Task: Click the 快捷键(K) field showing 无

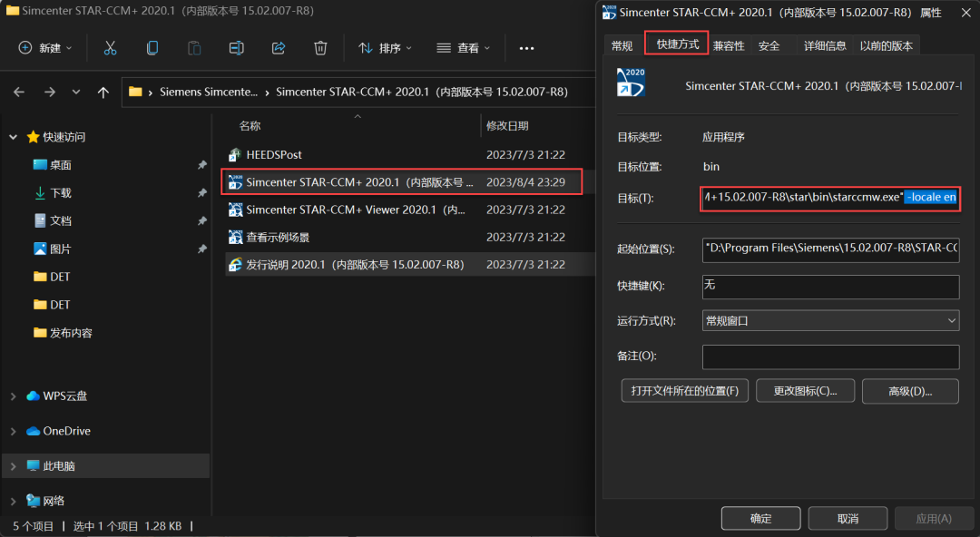Action: 830,287
